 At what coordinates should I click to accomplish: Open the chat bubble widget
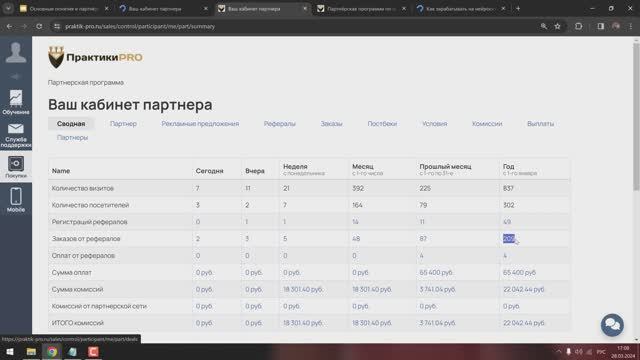coord(612,325)
